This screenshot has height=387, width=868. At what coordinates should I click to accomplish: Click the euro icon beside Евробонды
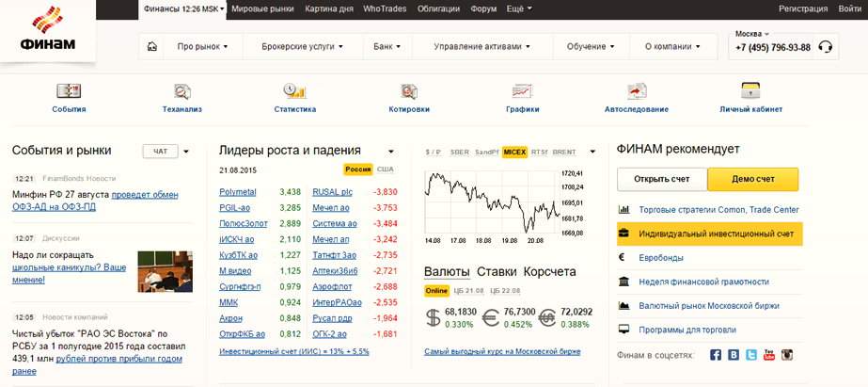(x=623, y=257)
